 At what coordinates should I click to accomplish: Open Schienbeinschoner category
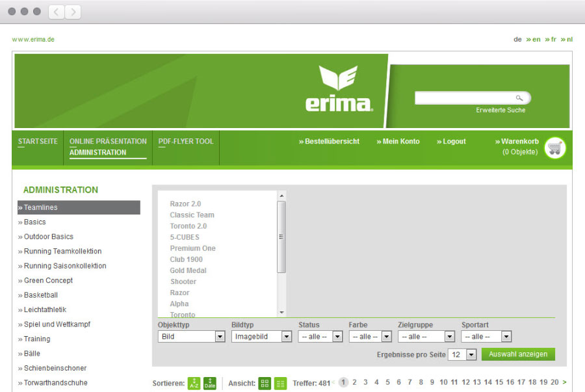click(52, 368)
